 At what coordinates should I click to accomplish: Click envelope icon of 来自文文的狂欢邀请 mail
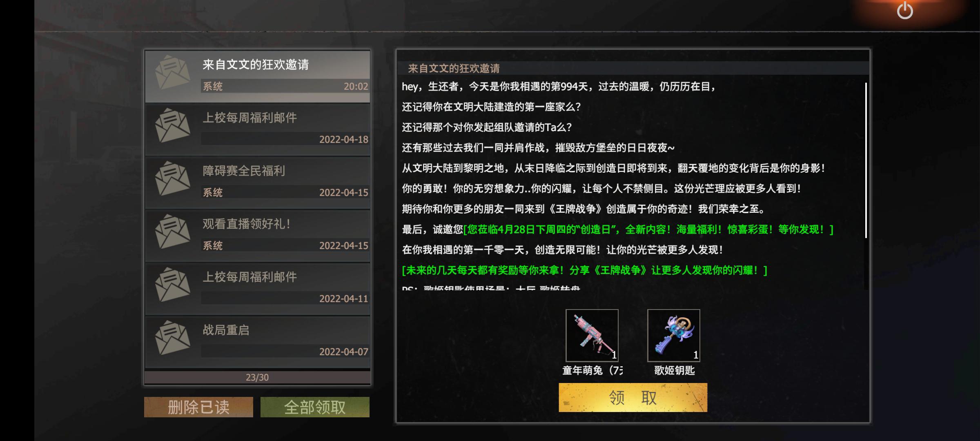tap(173, 73)
